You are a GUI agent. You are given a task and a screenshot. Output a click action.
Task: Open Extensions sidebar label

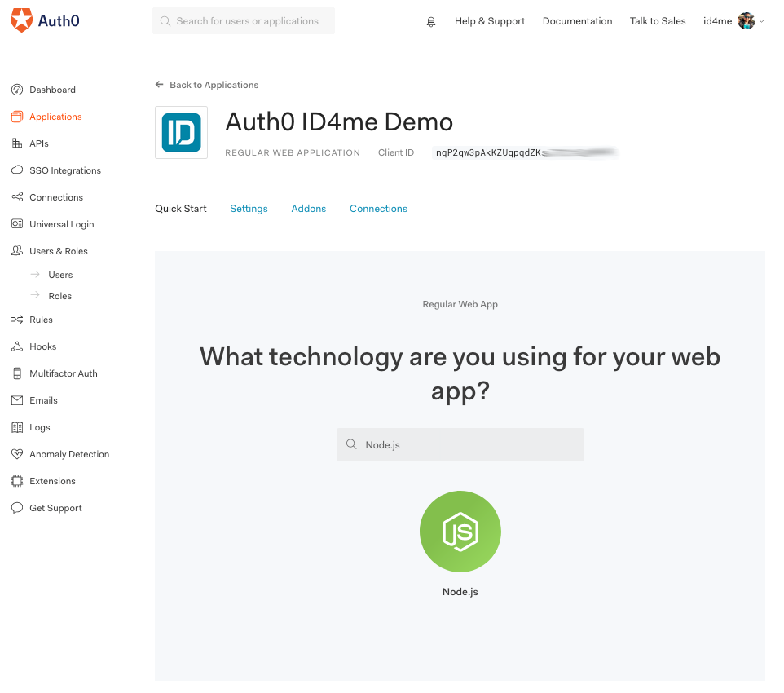point(52,481)
